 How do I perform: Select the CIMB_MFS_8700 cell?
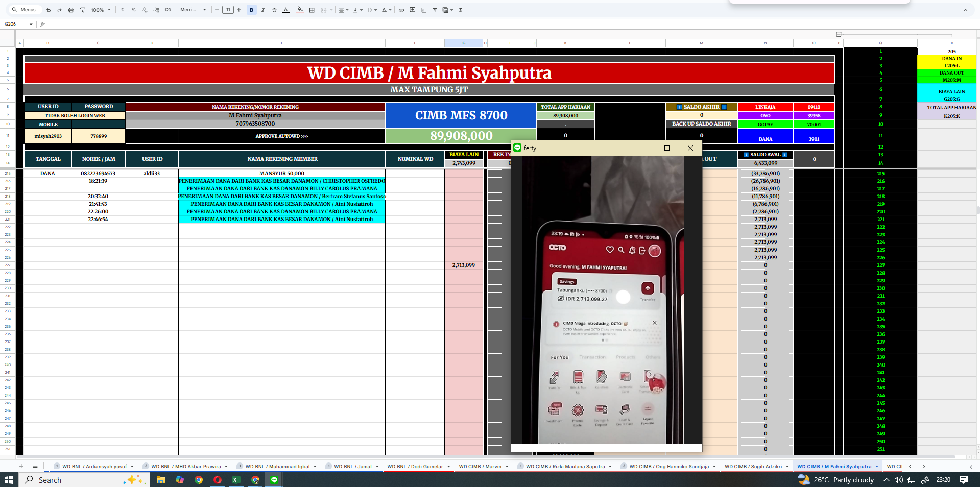click(461, 116)
